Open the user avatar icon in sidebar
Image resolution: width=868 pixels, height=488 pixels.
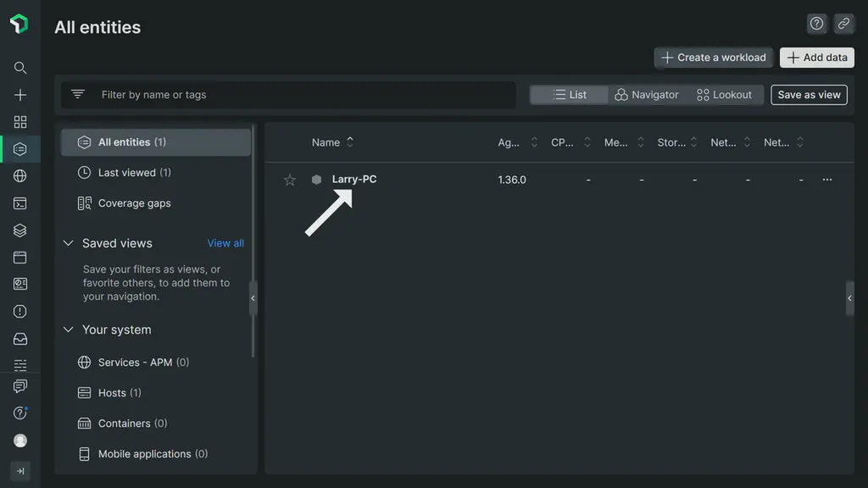19,441
